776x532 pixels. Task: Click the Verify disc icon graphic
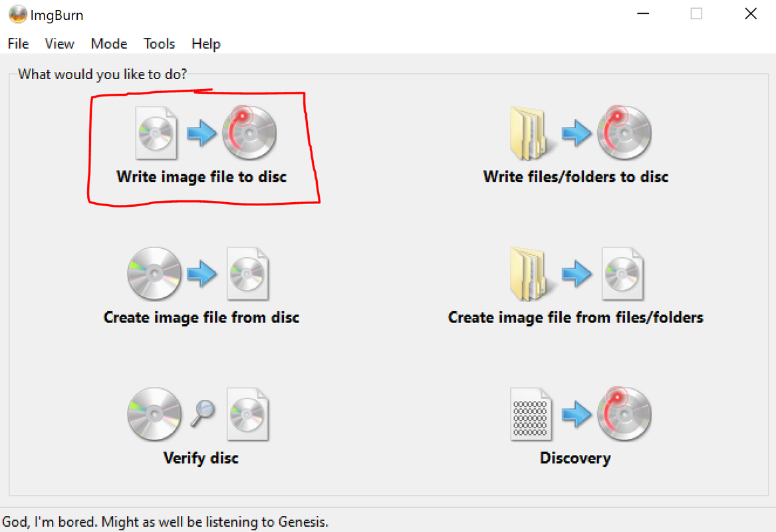tap(198, 414)
